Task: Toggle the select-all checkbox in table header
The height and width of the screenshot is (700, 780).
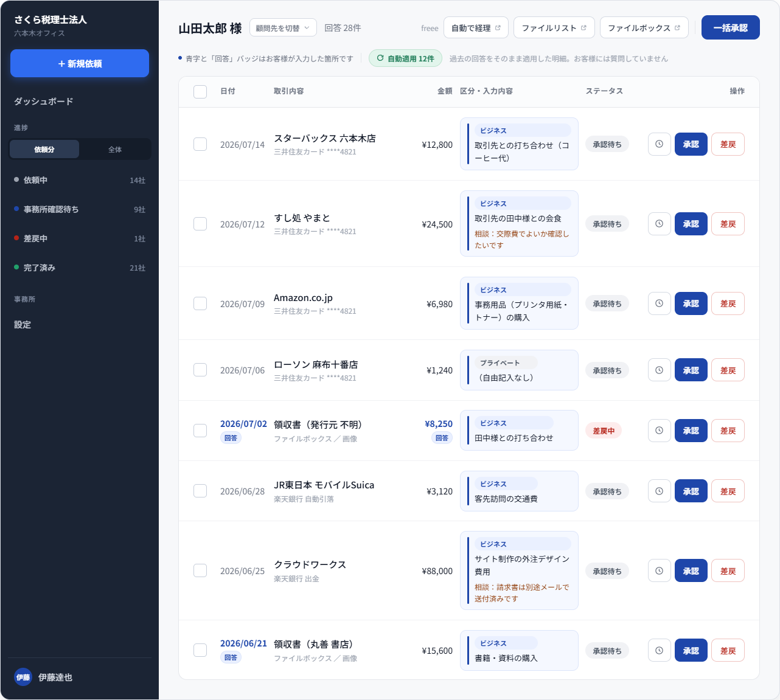Action: pyautogui.click(x=200, y=91)
